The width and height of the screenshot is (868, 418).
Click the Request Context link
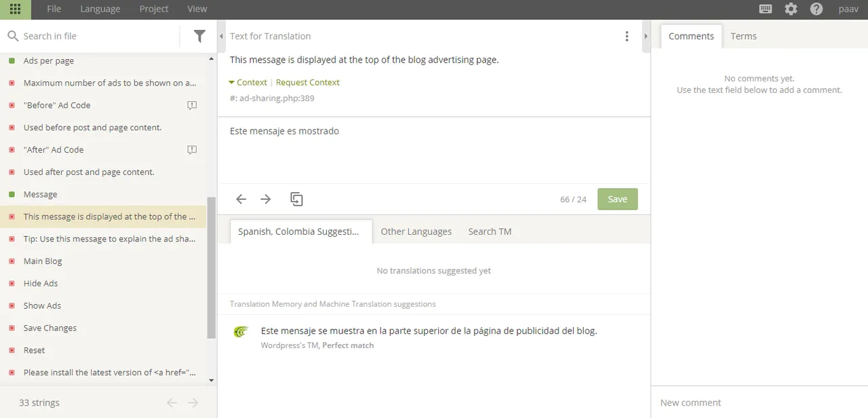(x=308, y=82)
